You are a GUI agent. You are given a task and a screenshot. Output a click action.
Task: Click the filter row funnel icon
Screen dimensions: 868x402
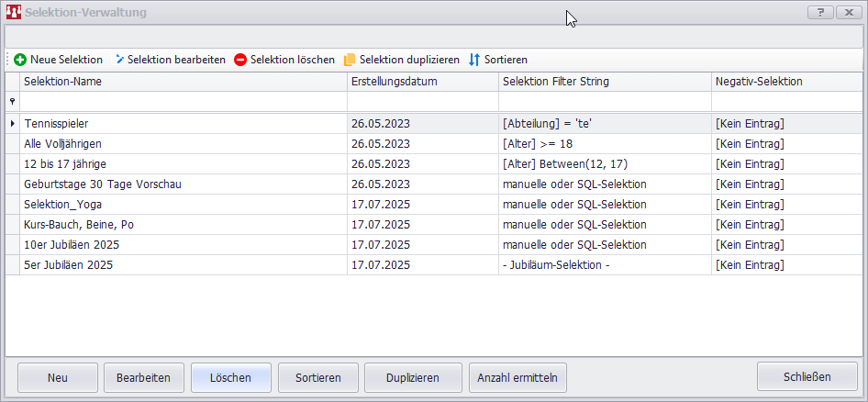[12, 102]
